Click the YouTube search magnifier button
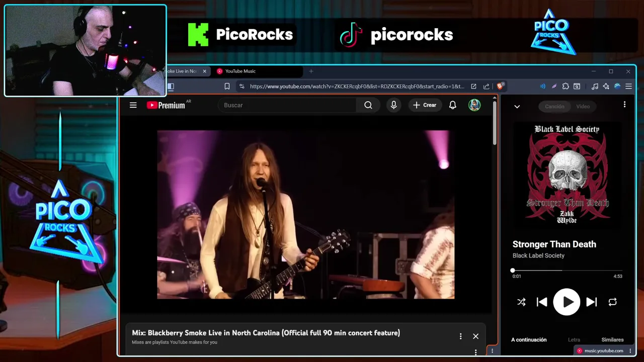This screenshot has width=644, height=362. pos(368,105)
